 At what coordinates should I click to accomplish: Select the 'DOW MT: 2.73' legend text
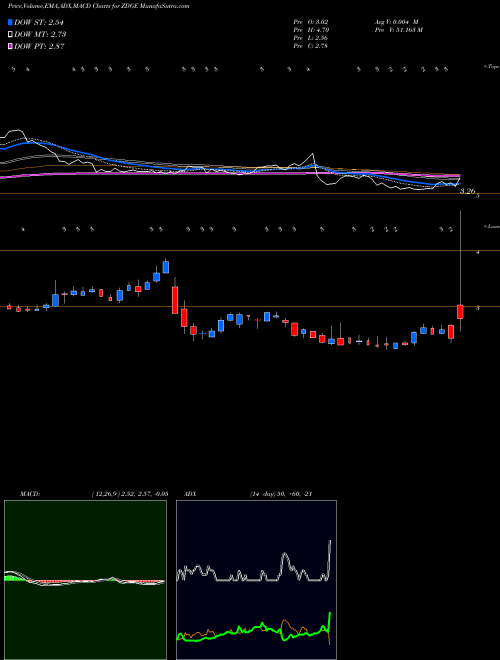[40, 34]
